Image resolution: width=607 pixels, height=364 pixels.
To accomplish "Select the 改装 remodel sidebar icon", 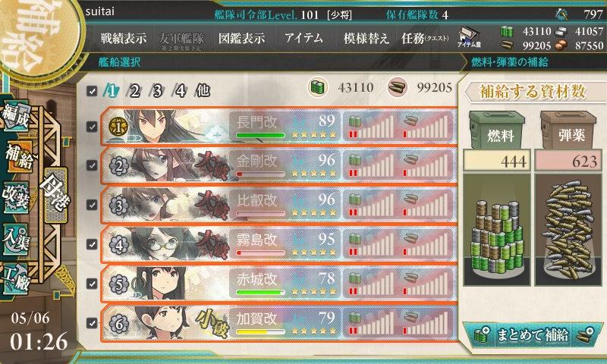I will [x=15, y=197].
